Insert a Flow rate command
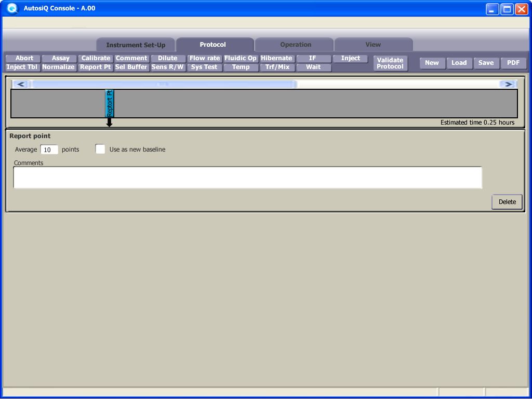Screen dimensions: 532x408 [x=205, y=58]
